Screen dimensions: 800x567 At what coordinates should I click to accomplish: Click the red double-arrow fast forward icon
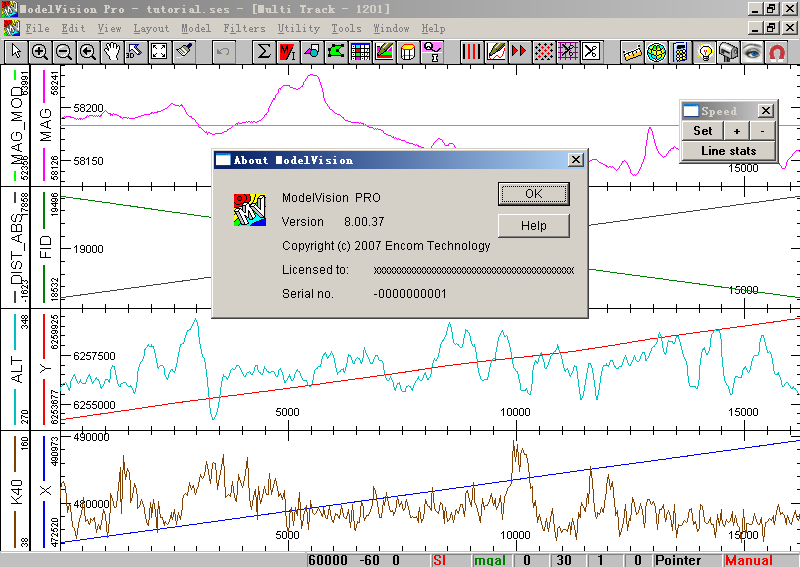pyautogui.click(x=519, y=52)
